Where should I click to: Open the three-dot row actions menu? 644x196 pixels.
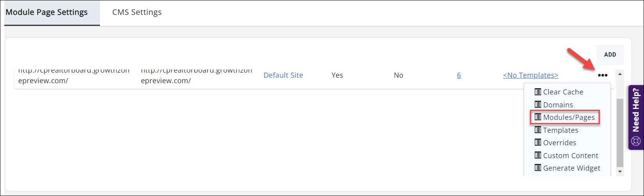[603, 75]
